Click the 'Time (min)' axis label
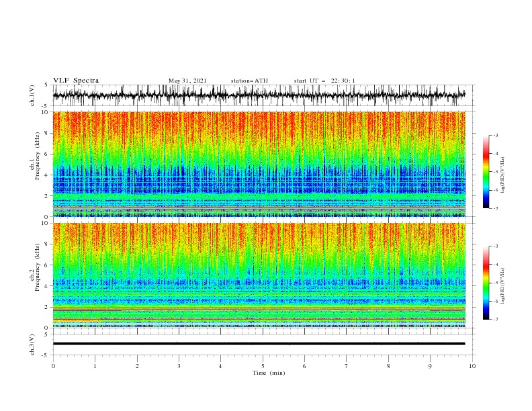 (269, 373)
